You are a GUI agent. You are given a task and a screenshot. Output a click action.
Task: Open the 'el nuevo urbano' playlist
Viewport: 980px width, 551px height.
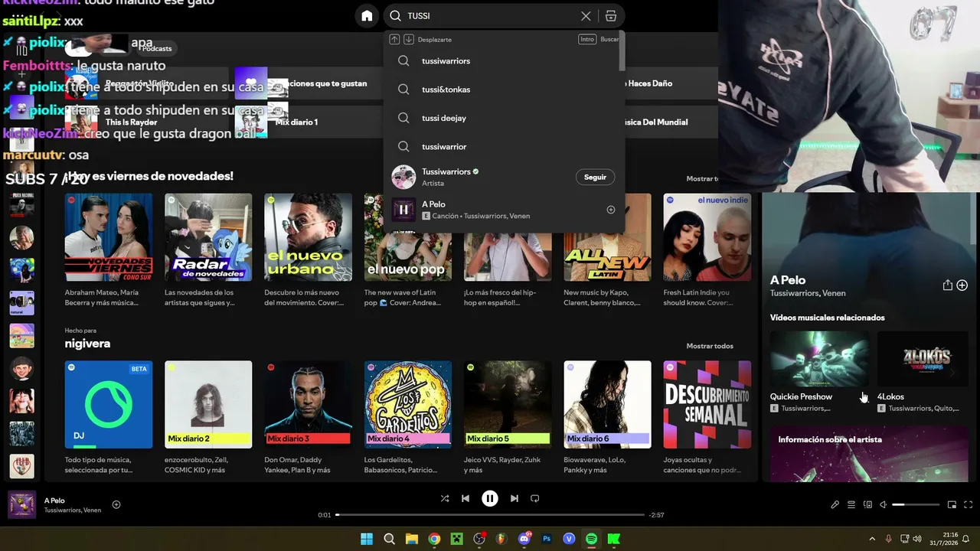308,250
